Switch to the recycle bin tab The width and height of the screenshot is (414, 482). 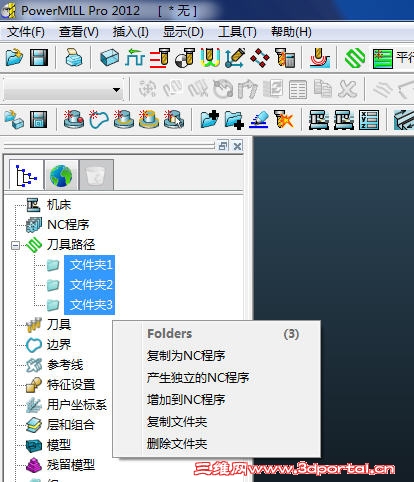[96, 175]
